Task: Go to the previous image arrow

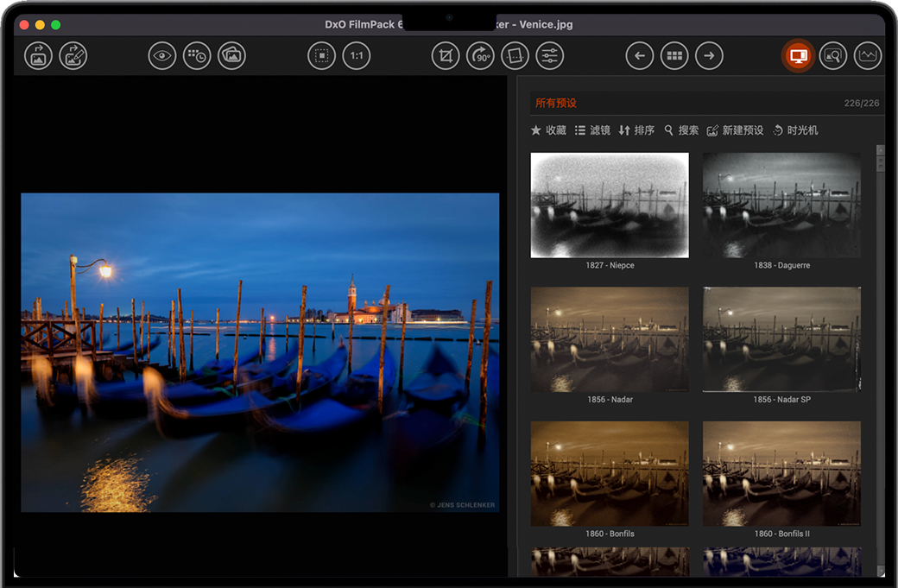Action: [639, 56]
